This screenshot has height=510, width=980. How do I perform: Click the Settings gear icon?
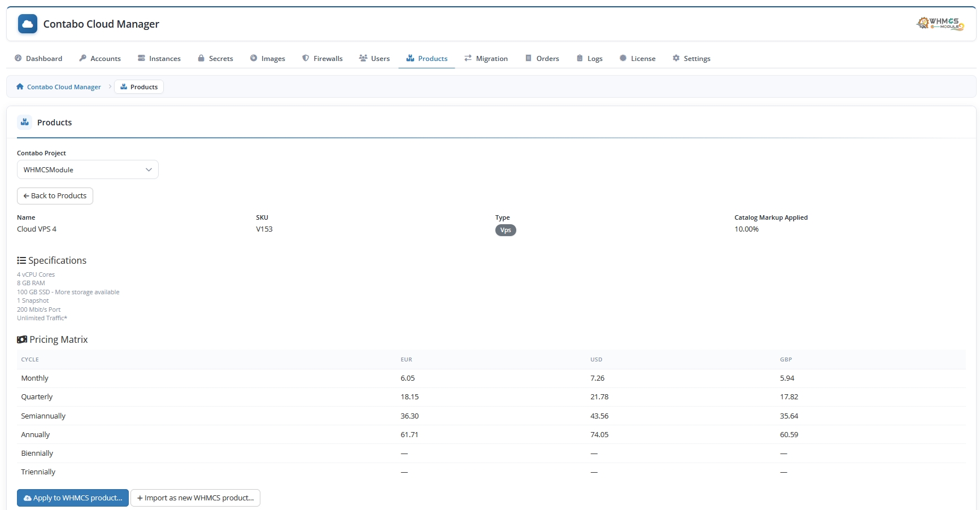point(676,58)
